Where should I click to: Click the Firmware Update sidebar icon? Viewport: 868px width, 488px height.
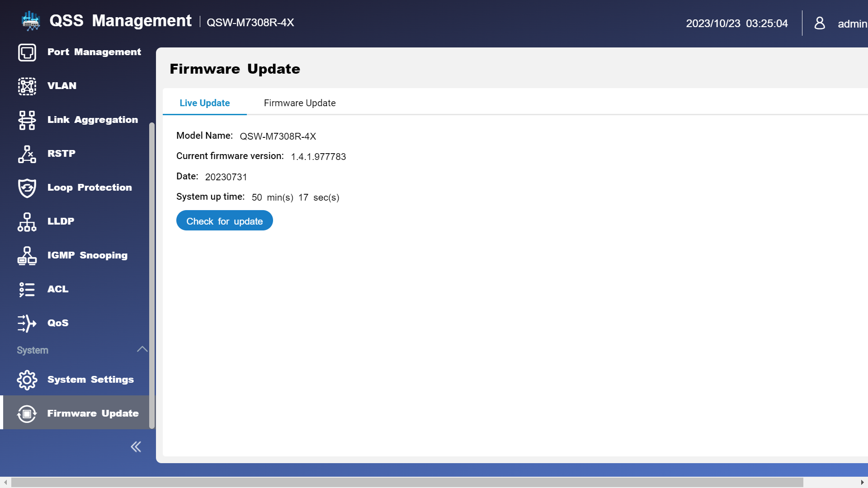[27, 414]
